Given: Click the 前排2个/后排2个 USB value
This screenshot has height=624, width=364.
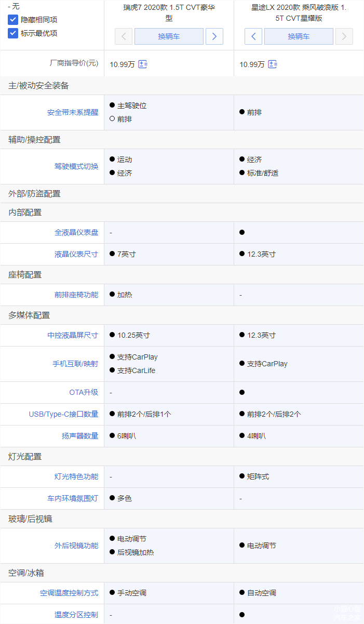Looking at the screenshot, I should [x=274, y=414].
